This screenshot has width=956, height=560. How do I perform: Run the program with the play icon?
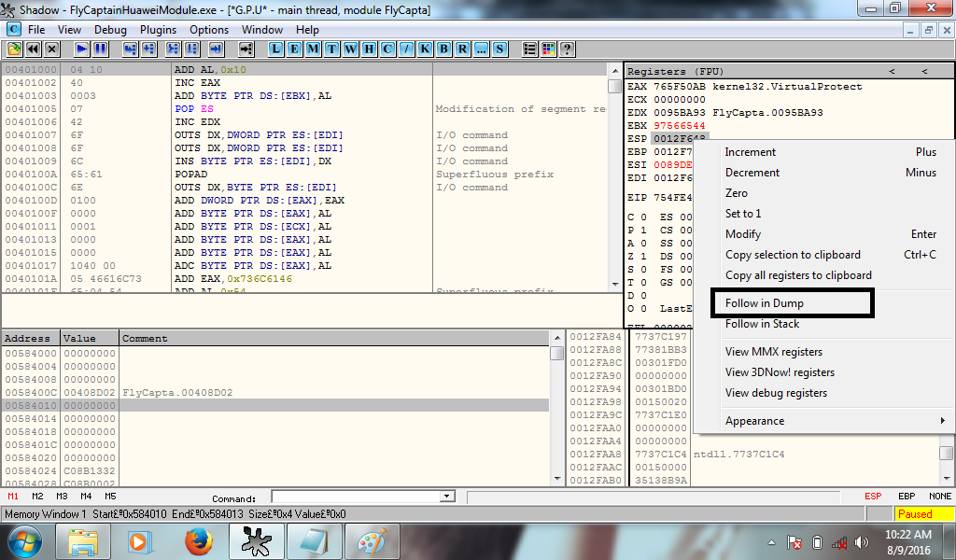(x=82, y=49)
